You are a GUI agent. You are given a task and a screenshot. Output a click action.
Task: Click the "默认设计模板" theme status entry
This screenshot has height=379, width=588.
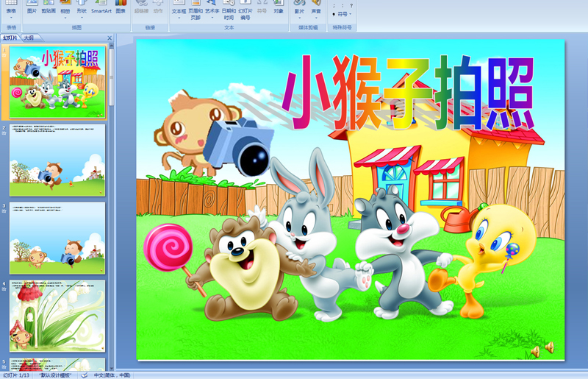pyautogui.click(x=56, y=375)
